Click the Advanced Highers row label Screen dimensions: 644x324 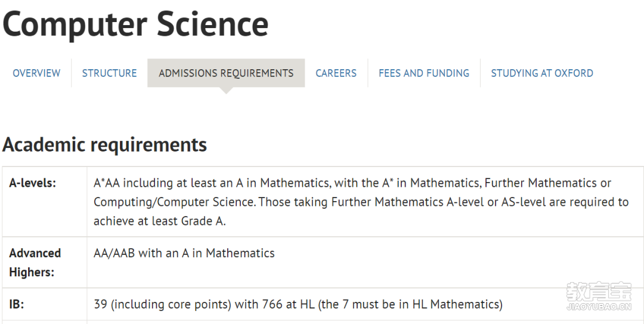(35, 263)
